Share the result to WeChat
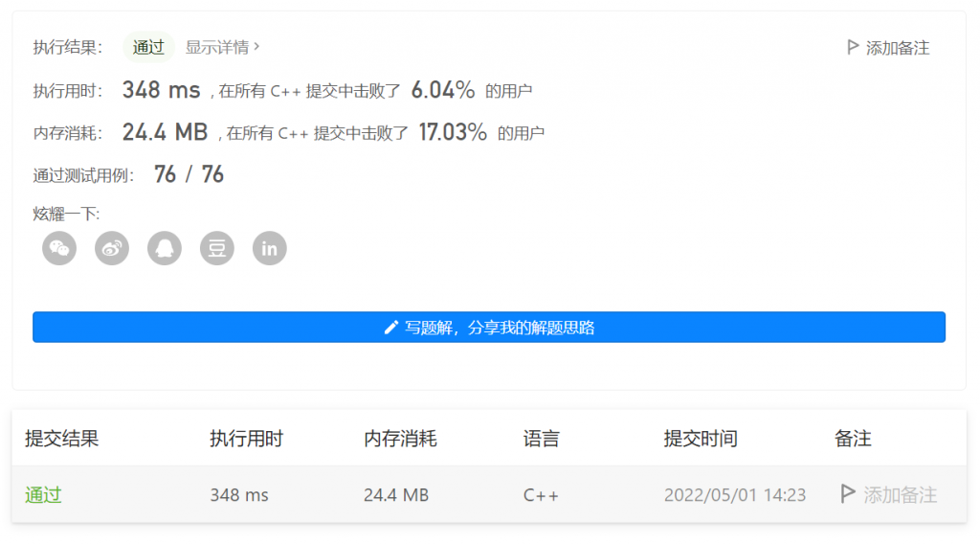This screenshot has width=980, height=545. coord(59,249)
